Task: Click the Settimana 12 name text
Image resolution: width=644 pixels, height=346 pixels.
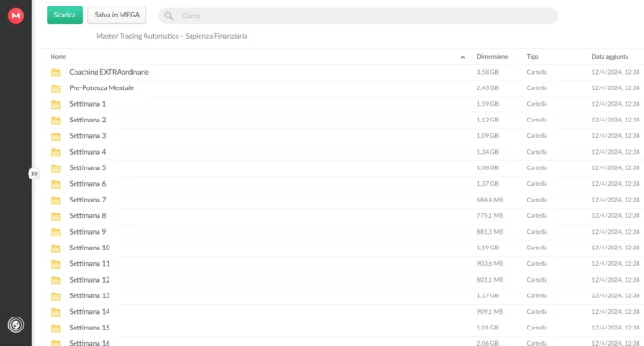Action: click(x=89, y=280)
